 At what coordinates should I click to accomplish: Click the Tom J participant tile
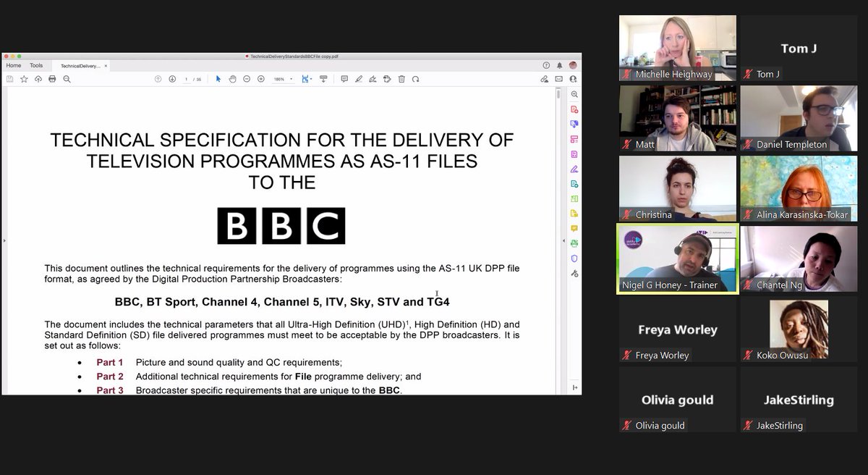tap(799, 48)
